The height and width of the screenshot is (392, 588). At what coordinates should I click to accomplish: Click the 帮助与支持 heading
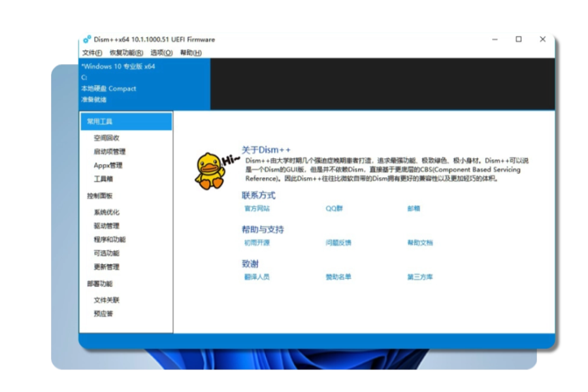(x=263, y=229)
